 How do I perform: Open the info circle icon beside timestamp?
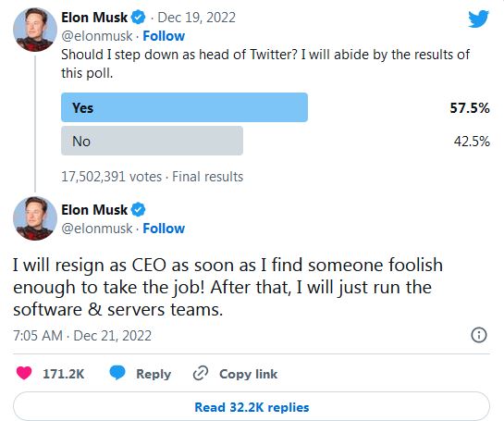pos(479,335)
